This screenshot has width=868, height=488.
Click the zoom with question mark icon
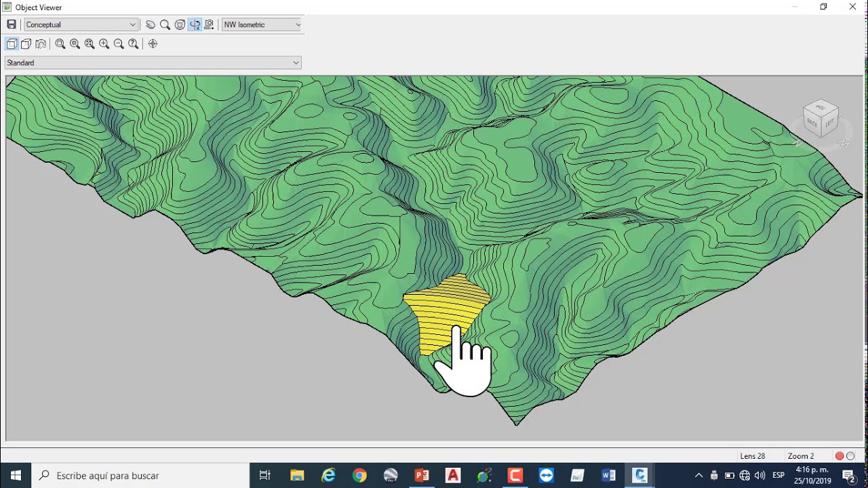click(134, 43)
